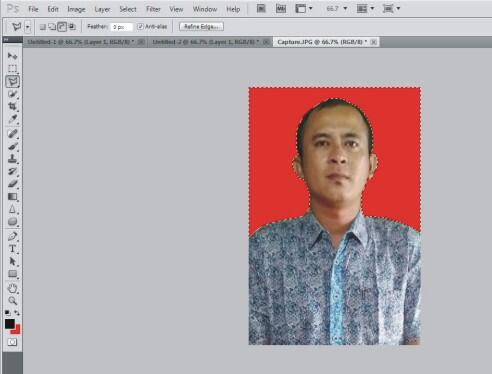
Task: Select the Clone Stamp tool
Action: coord(13,159)
